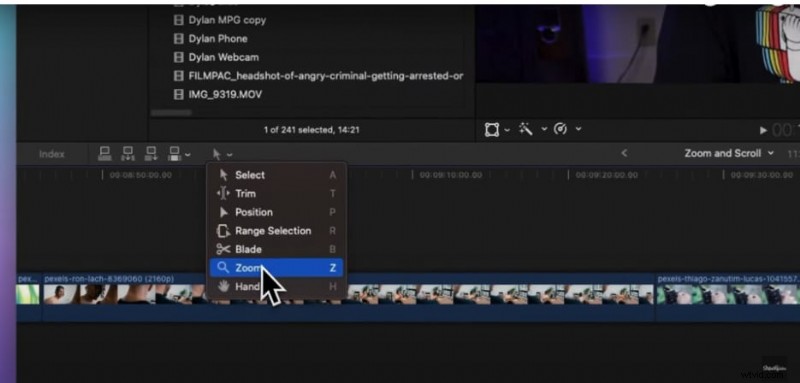Image resolution: width=800 pixels, height=383 pixels.
Task: Choose Position tool from tool menu
Action: [x=276, y=212]
